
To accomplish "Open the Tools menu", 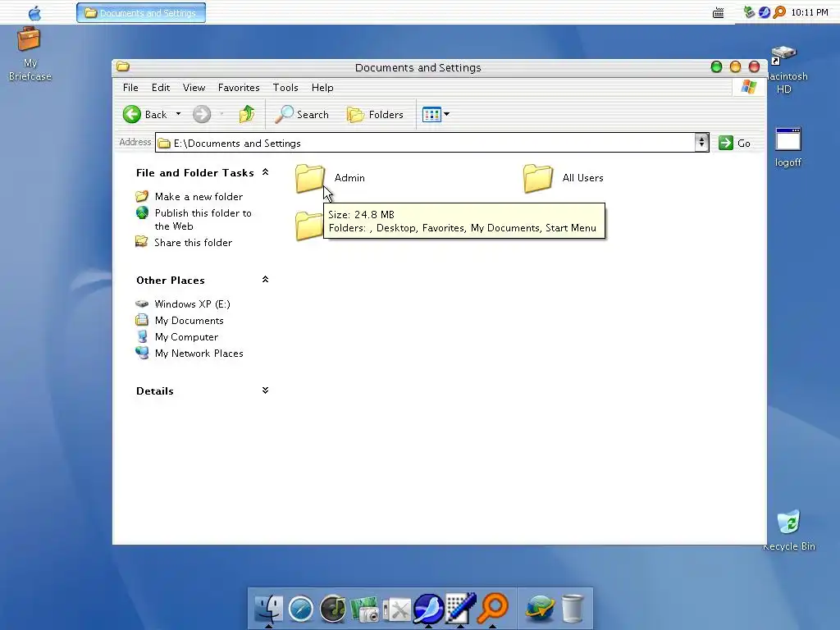I will point(285,87).
